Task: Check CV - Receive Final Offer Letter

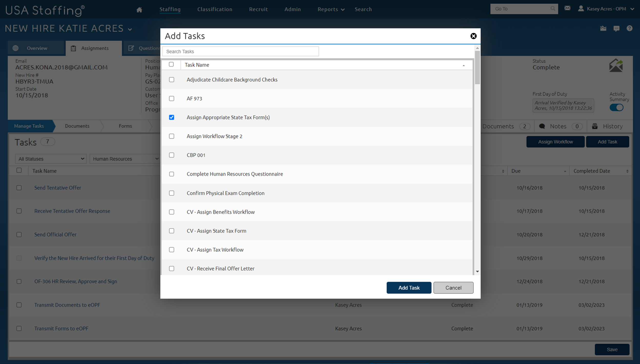Action: [172, 269]
